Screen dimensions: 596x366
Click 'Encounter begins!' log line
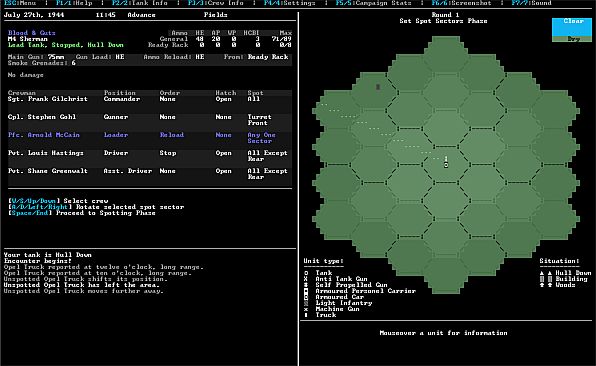tap(38, 261)
